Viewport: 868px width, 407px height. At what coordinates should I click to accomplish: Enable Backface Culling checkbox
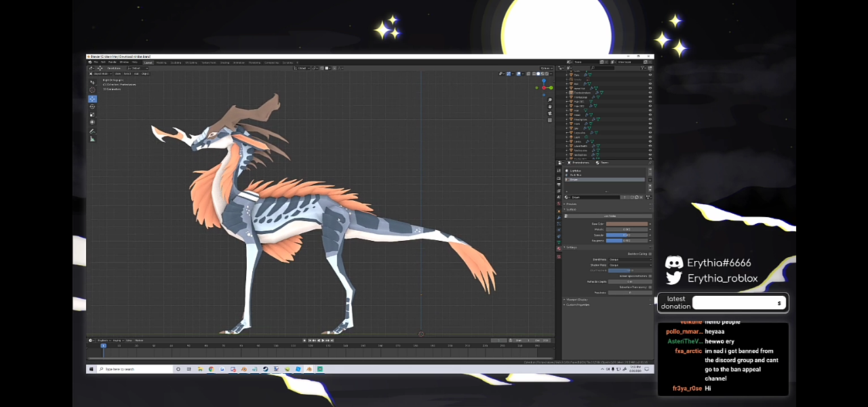coord(650,254)
